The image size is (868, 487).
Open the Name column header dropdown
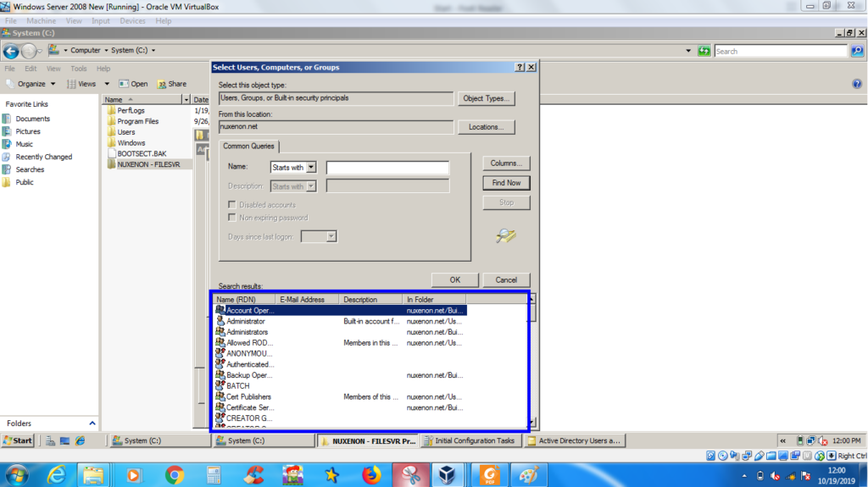point(186,100)
